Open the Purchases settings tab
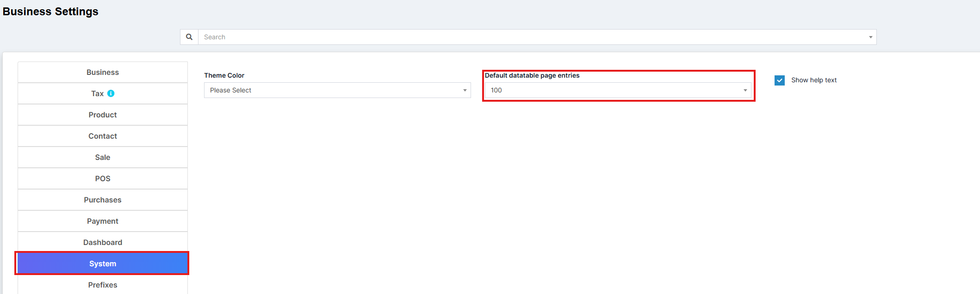This screenshot has height=294, width=980. (x=103, y=200)
